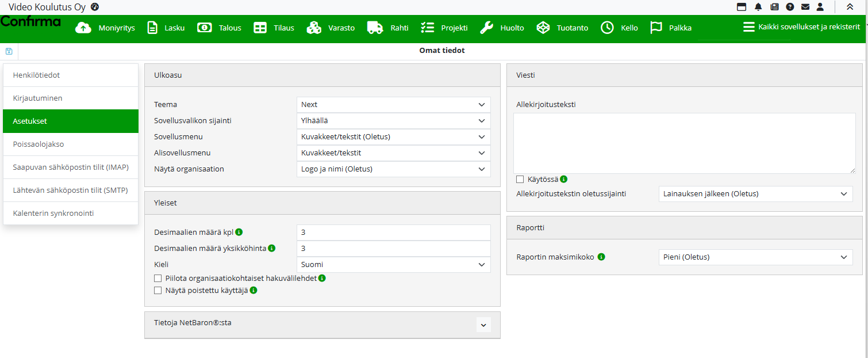Click the dashboard icon beside Video Koulutus Oy

[x=95, y=7]
